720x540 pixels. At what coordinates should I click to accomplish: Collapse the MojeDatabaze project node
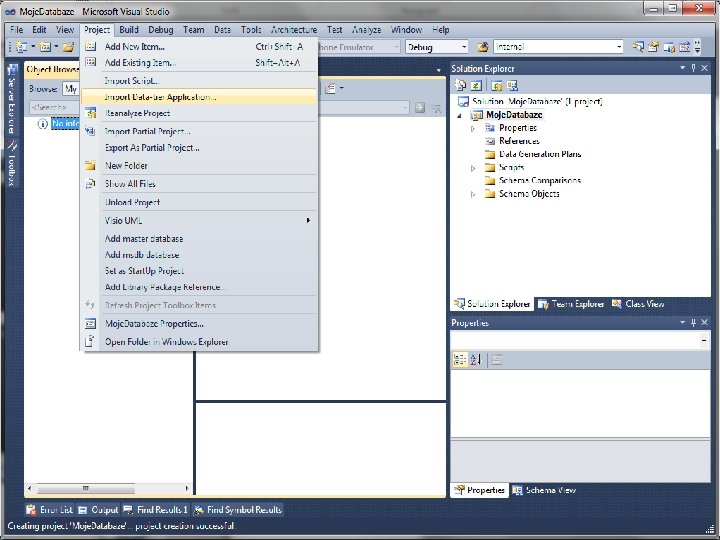(459, 116)
